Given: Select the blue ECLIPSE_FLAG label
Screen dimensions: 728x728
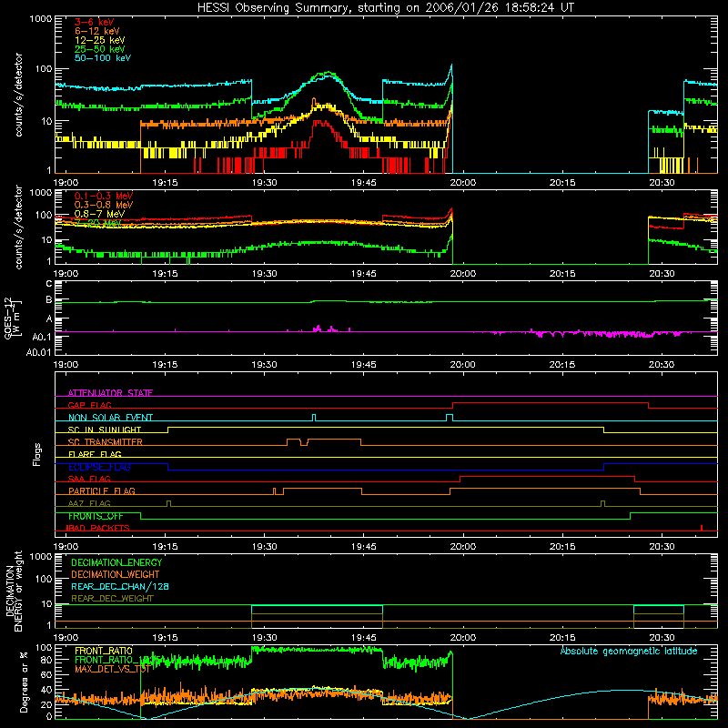Looking at the screenshot, I should pyautogui.click(x=99, y=467).
